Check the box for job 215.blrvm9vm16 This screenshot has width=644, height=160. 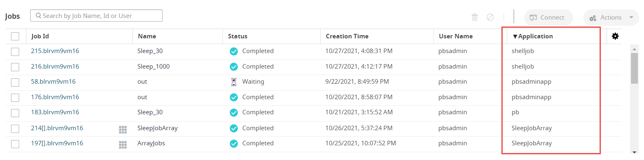point(15,51)
